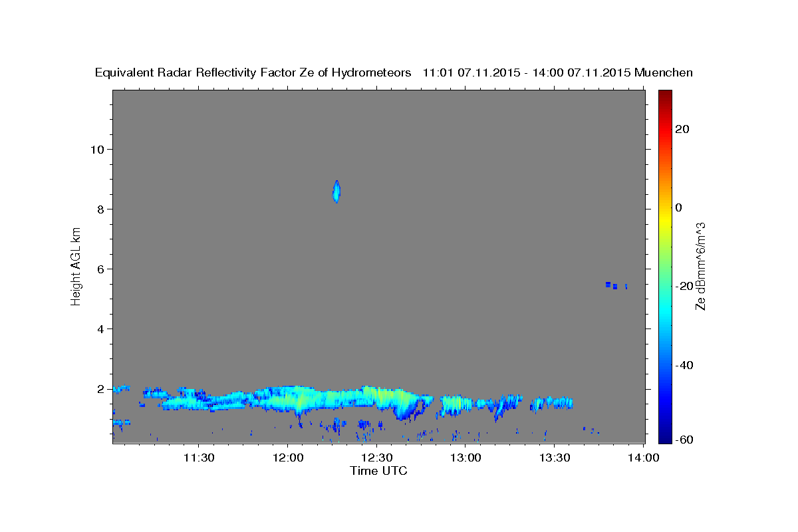This screenshot has width=798, height=532.
Task: Click the 11:30 time tick label
Action: 198,458
